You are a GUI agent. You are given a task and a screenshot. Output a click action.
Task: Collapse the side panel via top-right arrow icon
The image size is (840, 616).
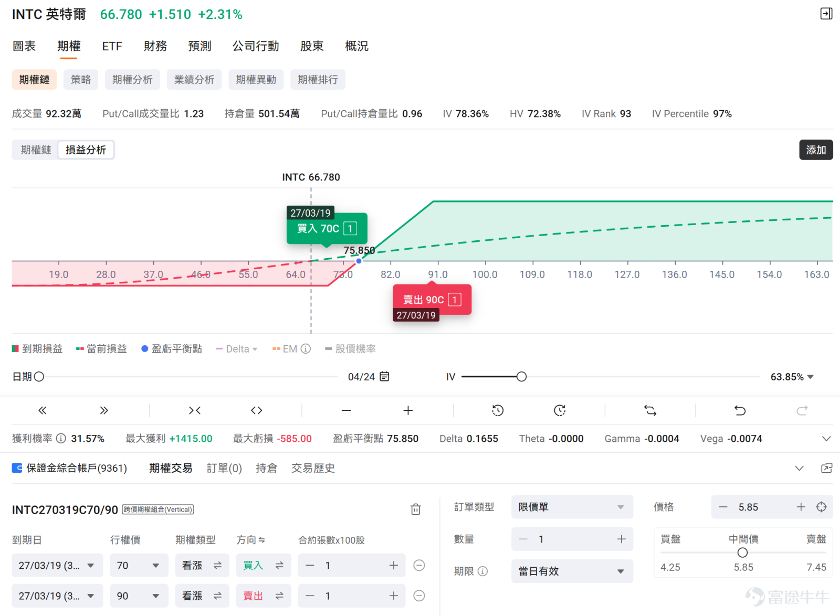(x=826, y=14)
